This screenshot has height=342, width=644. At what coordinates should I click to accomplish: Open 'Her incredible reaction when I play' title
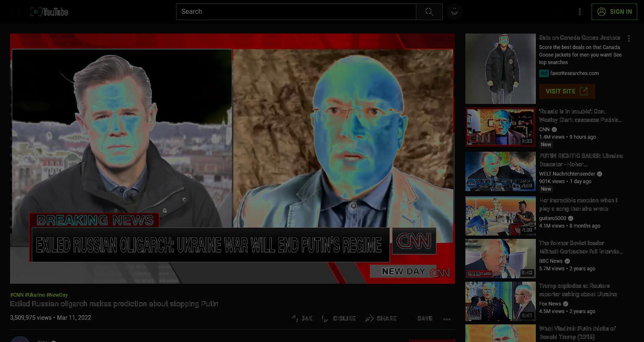pyautogui.click(x=578, y=205)
